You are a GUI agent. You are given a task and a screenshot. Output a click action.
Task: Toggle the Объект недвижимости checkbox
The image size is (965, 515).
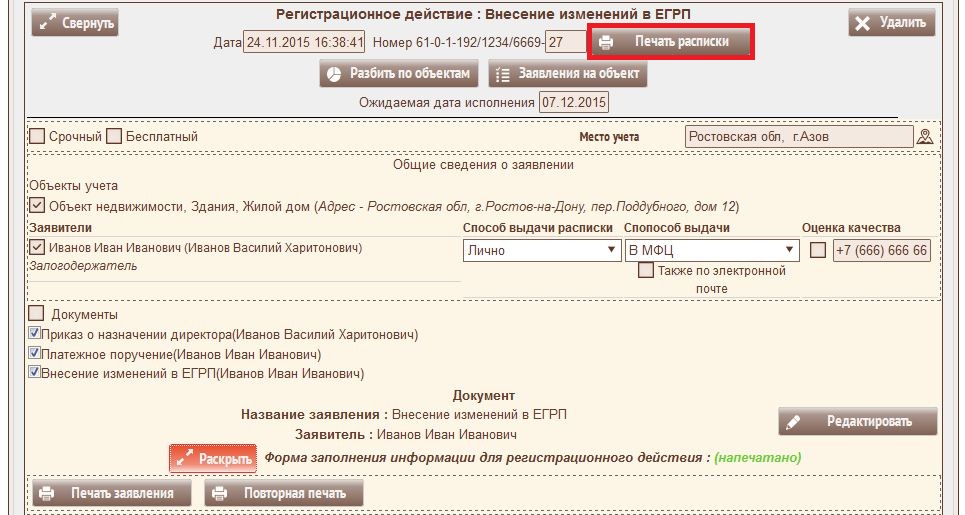[37, 206]
